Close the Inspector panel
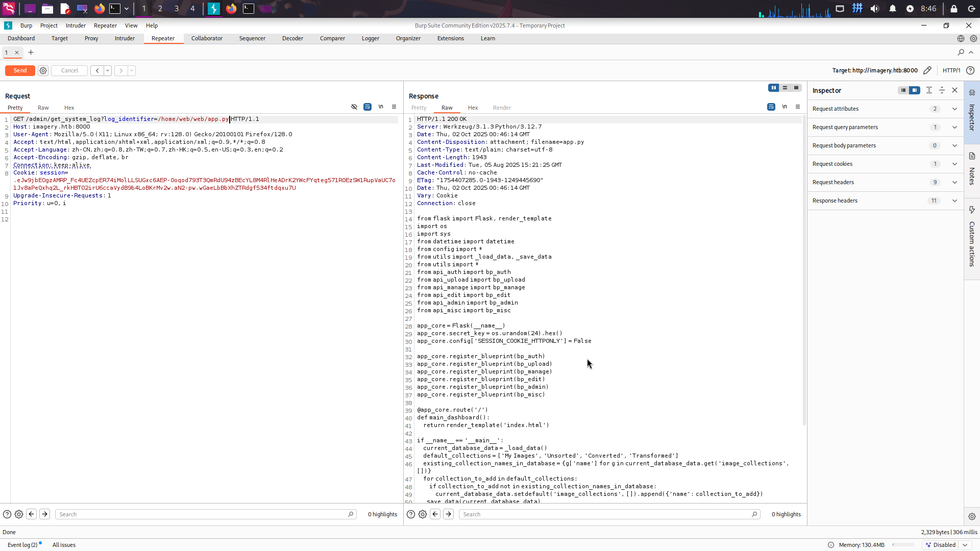 (954, 90)
